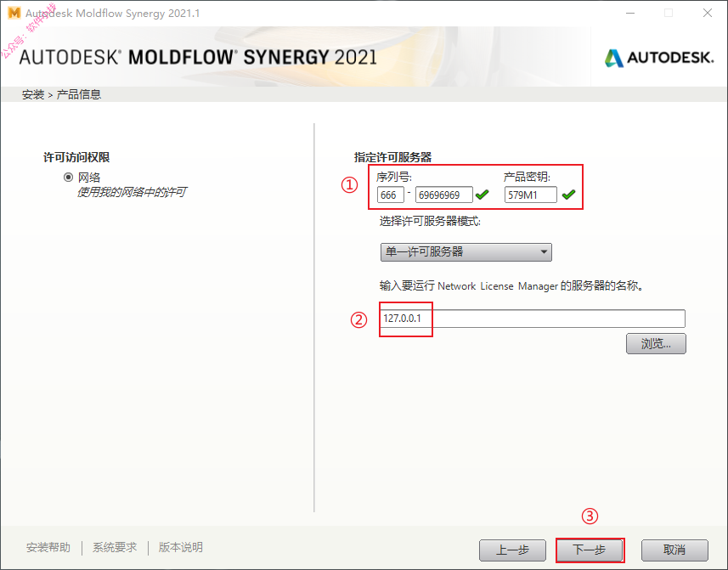The width and height of the screenshot is (728, 570).
Task: Click the serial number field 69696969
Action: [x=444, y=195]
